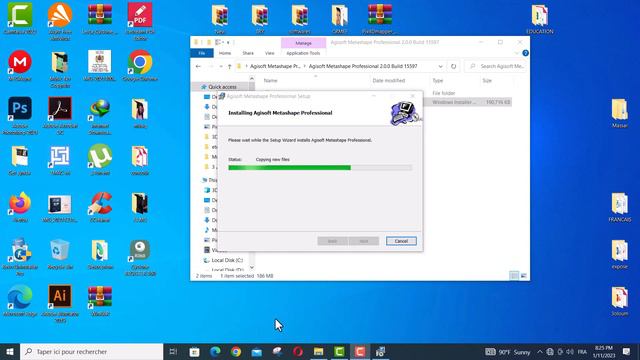Select the EDUCATION folder on the desktop
Image resolution: width=640 pixels, height=360 pixels.
coord(540,19)
